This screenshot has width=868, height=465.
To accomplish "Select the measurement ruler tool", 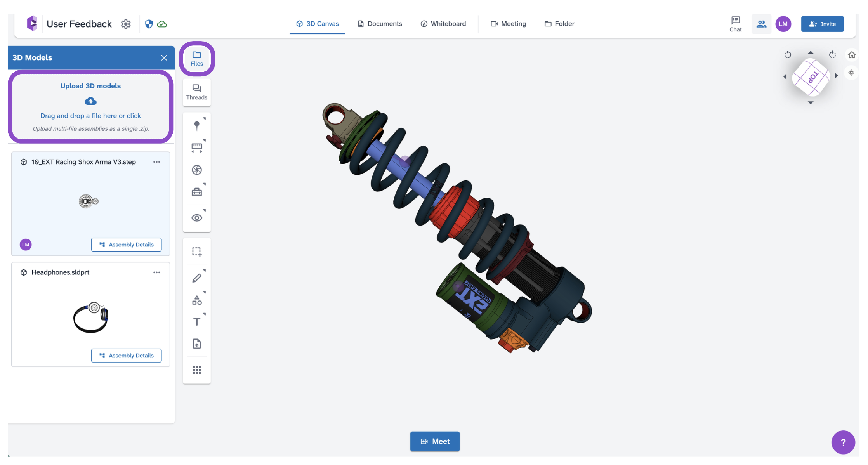I will (x=197, y=147).
